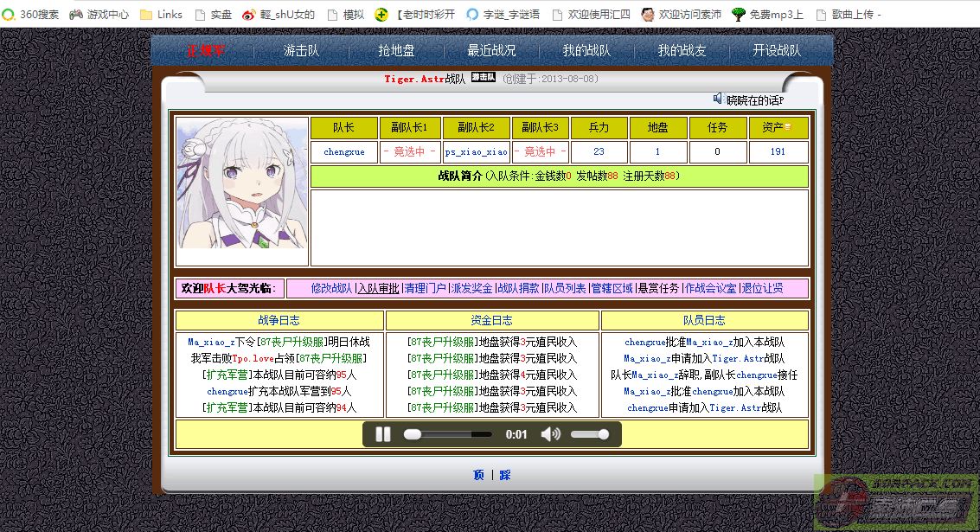This screenshot has width=980, height=532.
Task: Open the 开设战队 tab
Action: 776,51
